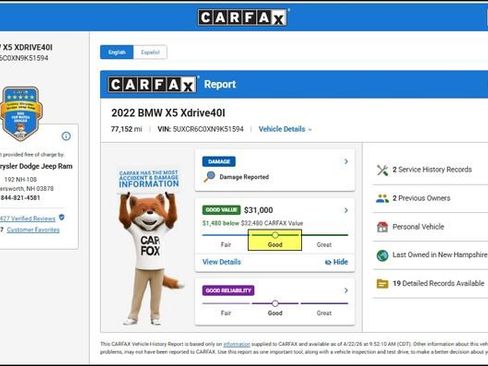This screenshot has height=366, width=488.
Task: Click the GOOD RELIABILITY purple badge
Action: point(228,291)
